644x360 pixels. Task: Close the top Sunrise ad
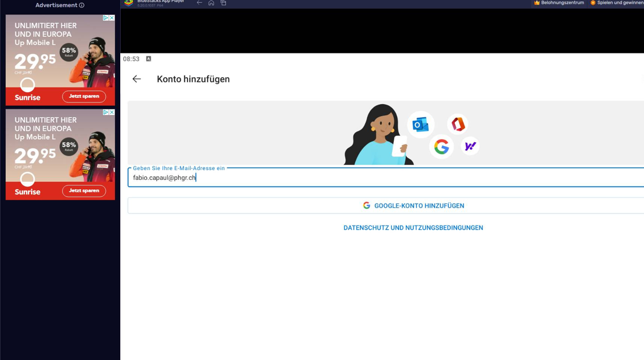click(112, 18)
